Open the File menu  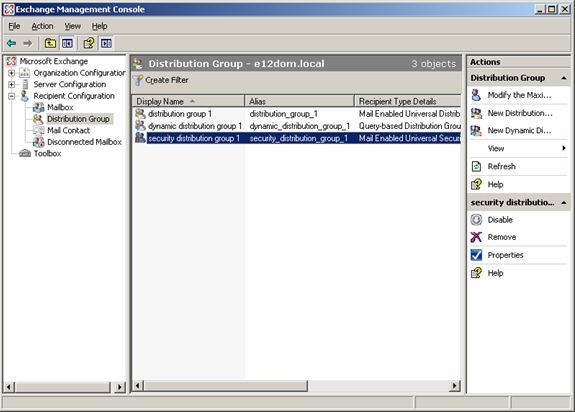[14, 26]
